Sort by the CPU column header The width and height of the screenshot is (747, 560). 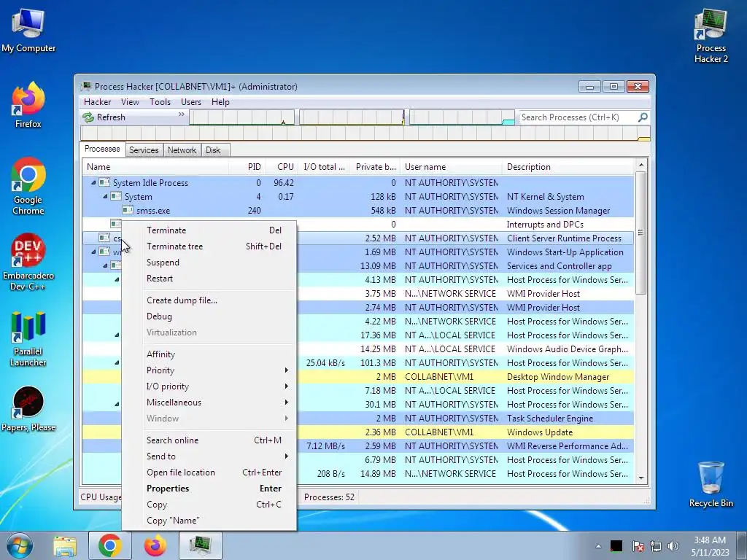click(x=281, y=167)
